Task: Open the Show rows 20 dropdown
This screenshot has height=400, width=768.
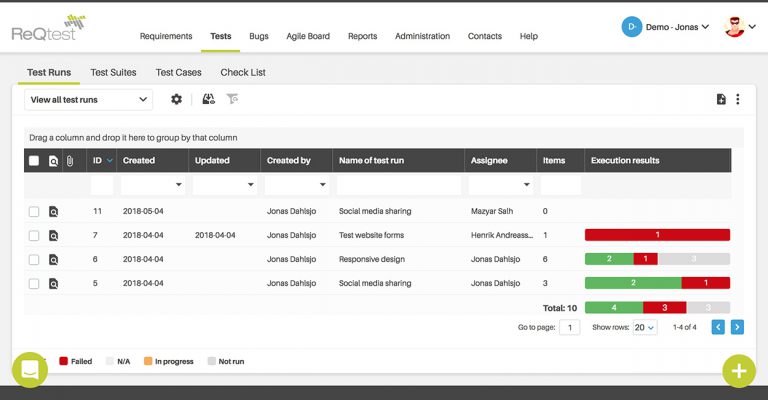Action: pyautogui.click(x=645, y=328)
